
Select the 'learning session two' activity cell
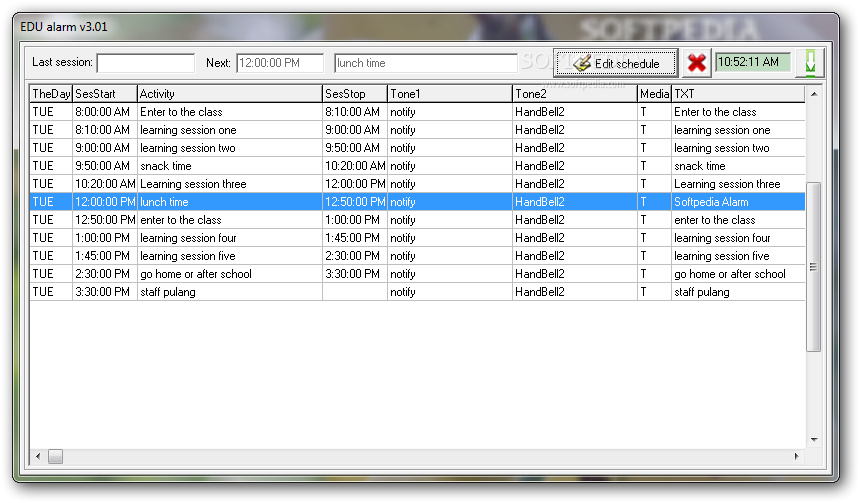tap(229, 148)
